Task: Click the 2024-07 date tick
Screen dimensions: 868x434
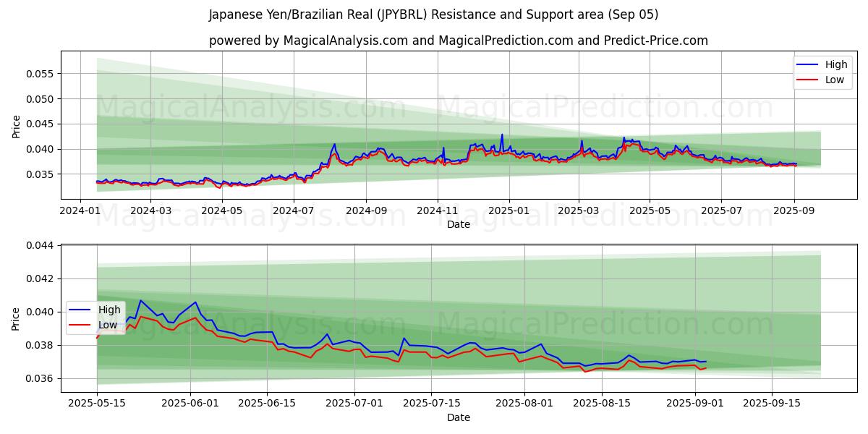Action: tap(294, 210)
